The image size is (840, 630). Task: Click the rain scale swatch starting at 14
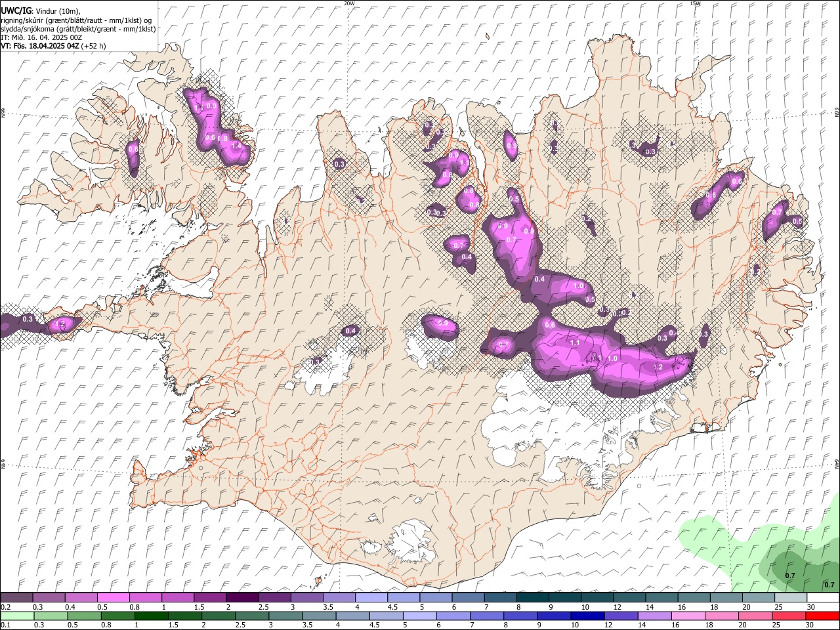[x=654, y=616]
